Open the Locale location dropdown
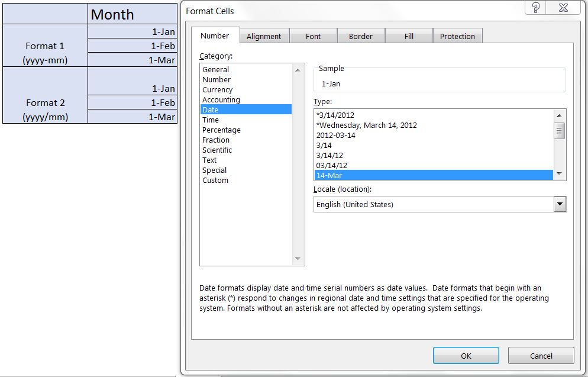 tap(558, 204)
